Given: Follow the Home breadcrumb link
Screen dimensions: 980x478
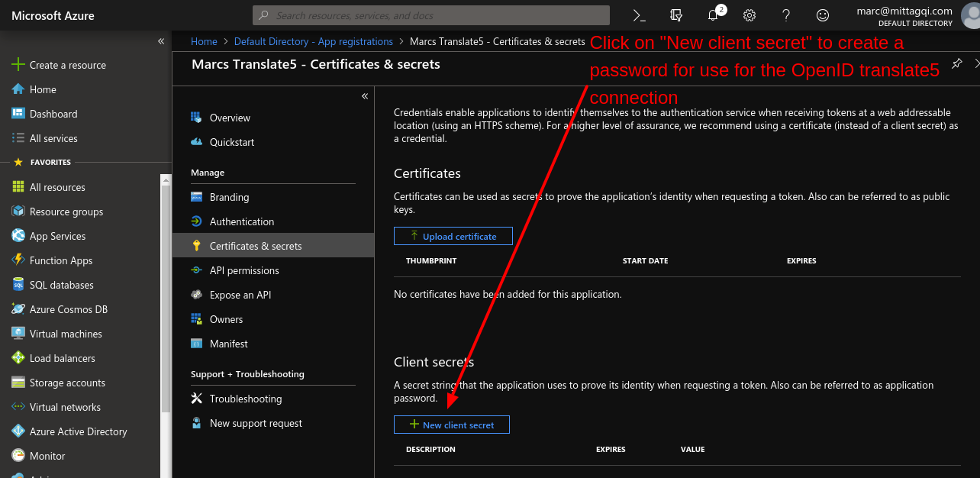Looking at the screenshot, I should [205, 41].
